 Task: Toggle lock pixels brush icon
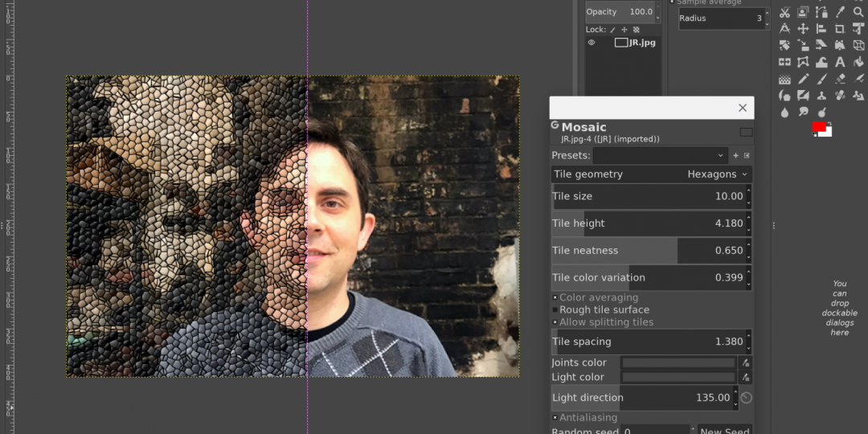[612, 30]
